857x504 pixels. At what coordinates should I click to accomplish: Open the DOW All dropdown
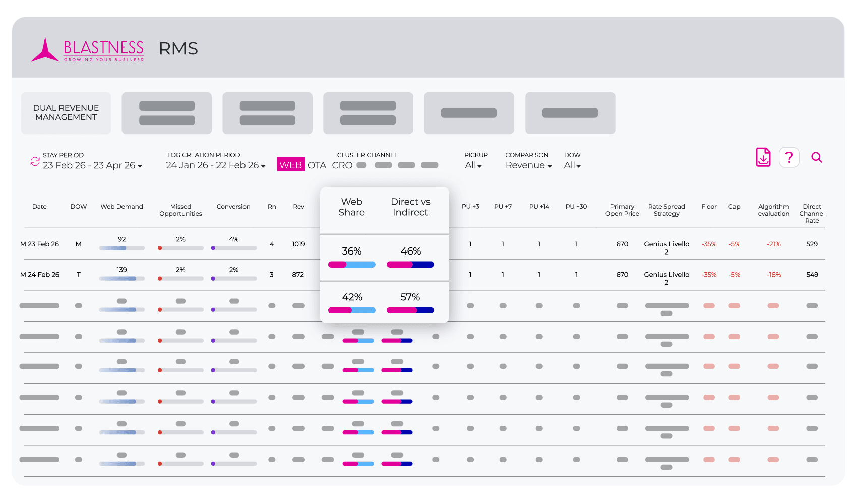[572, 165]
